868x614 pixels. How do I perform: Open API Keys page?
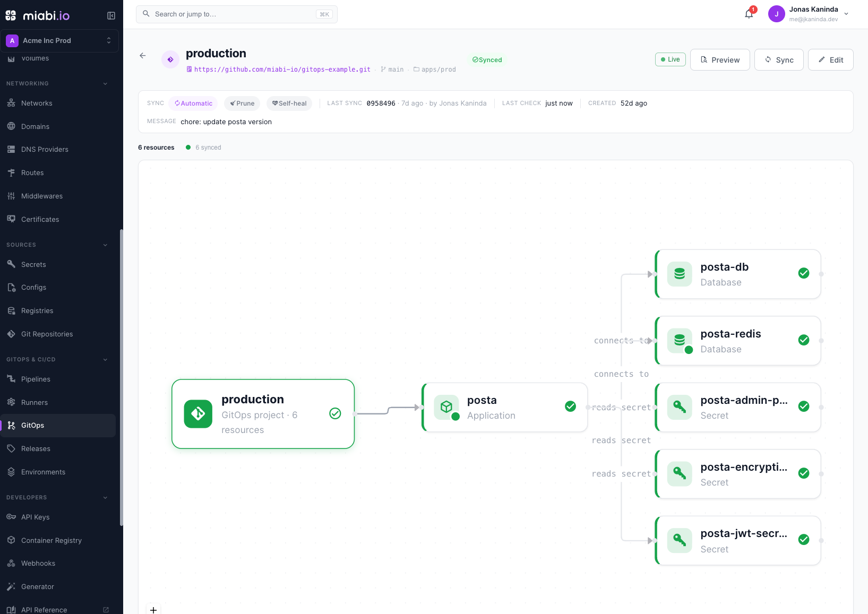pos(58,517)
